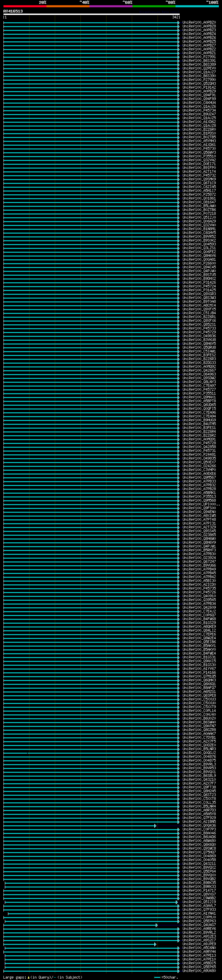Image resolution: width=222 pixels, height=980 pixels.
Task: Select hit label UniRef100_B2Z6R0
Action: [x=199, y=129]
